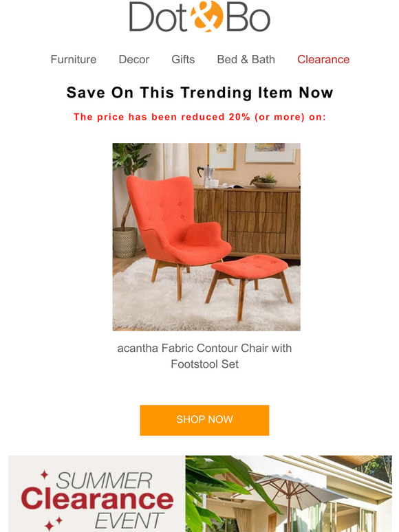Open the Furniture category
Image resolution: width=399 pixels, height=532 pixels.
point(74,59)
